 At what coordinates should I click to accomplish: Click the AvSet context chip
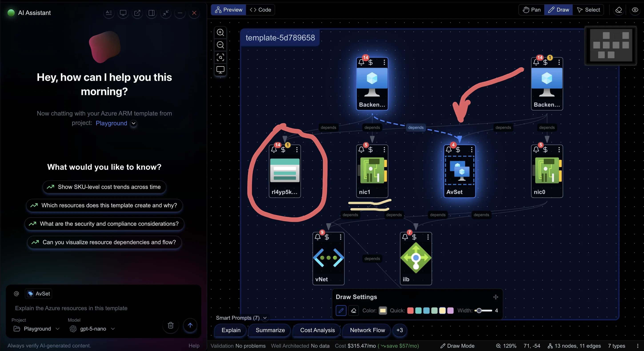(38, 293)
